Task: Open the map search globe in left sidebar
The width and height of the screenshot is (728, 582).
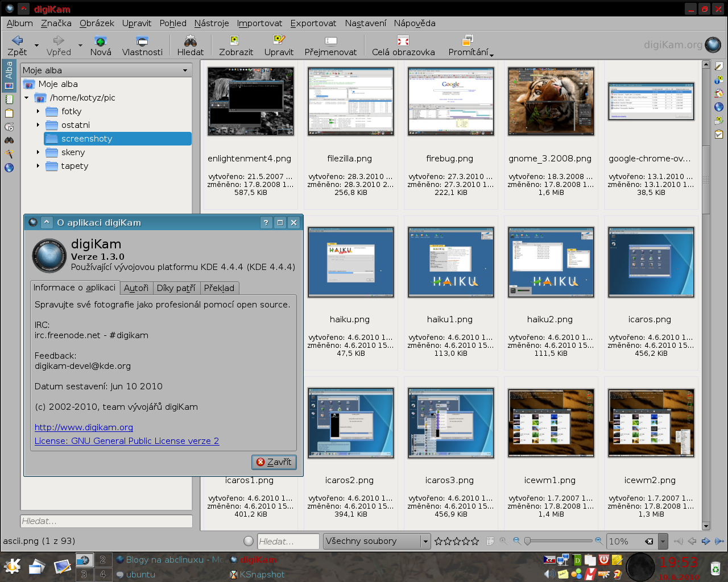Action: (x=9, y=168)
